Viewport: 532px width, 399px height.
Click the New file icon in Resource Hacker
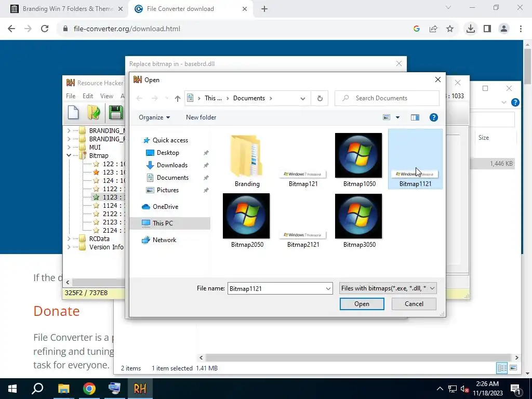pyautogui.click(x=73, y=113)
